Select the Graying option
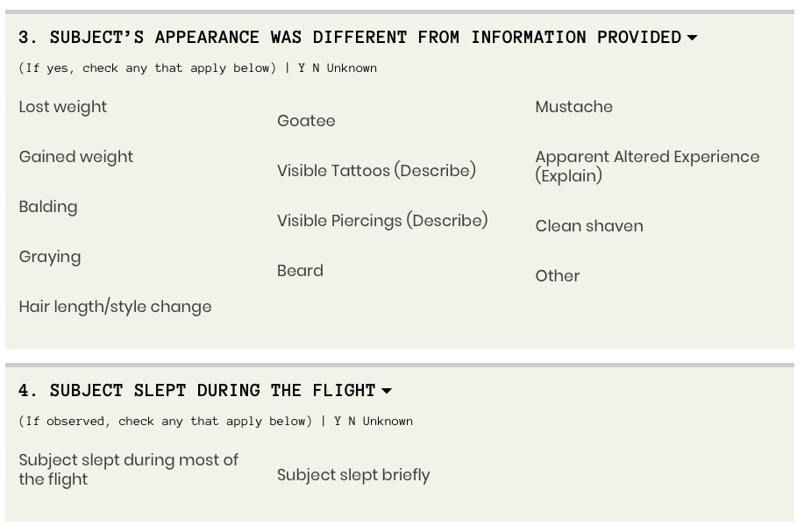The image size is (804, 532). tap(50, 257)
